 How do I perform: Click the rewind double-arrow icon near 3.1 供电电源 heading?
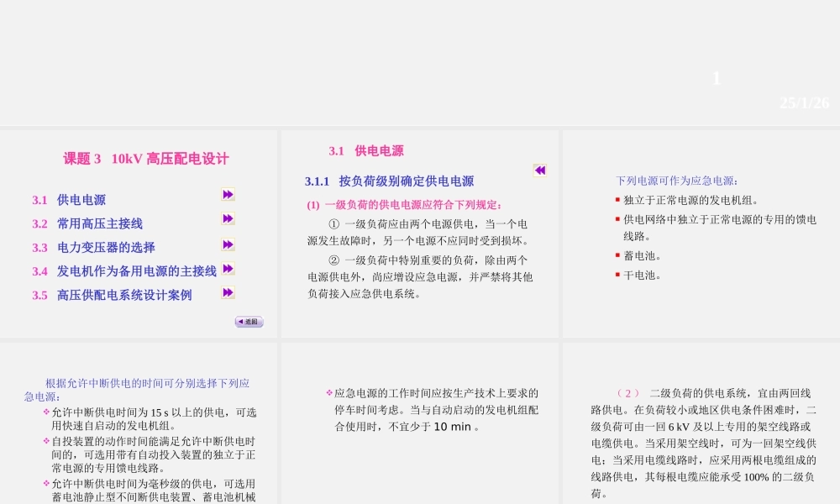coord(538,171)
